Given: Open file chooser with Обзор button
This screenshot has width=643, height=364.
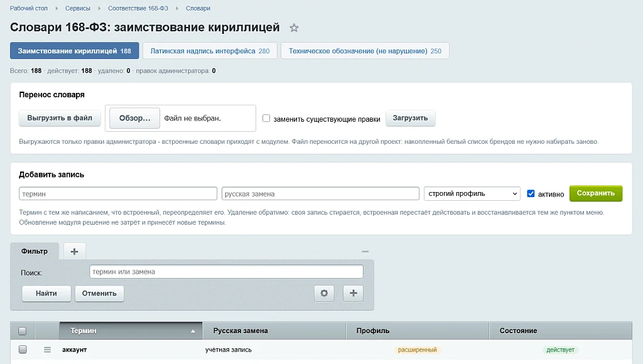Looking at the screenshot, I should [134, 118].
